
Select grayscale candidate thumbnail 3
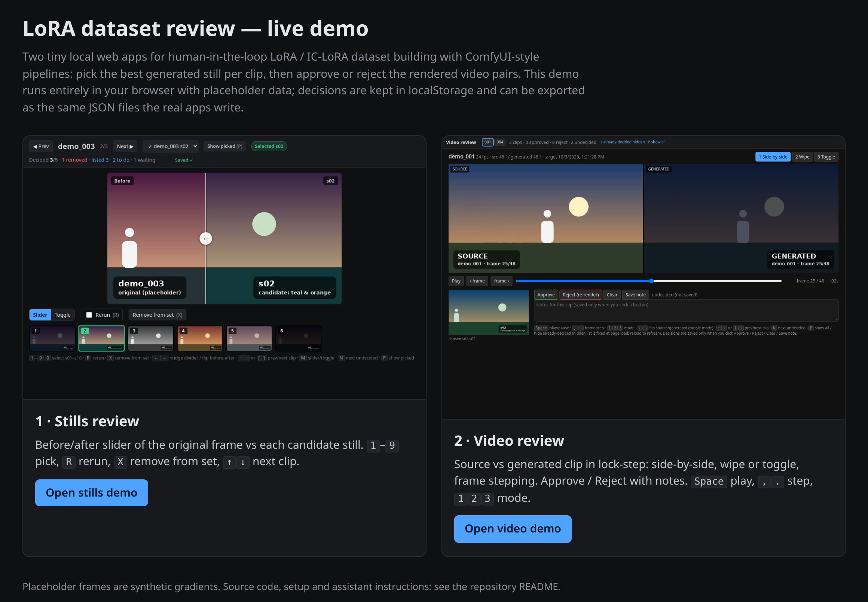[150, 338]
